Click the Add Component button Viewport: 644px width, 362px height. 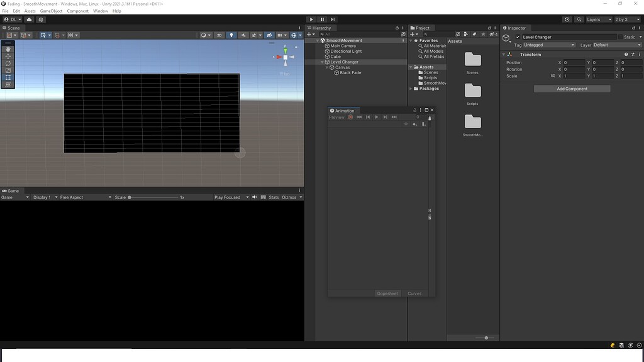(571, 88)
